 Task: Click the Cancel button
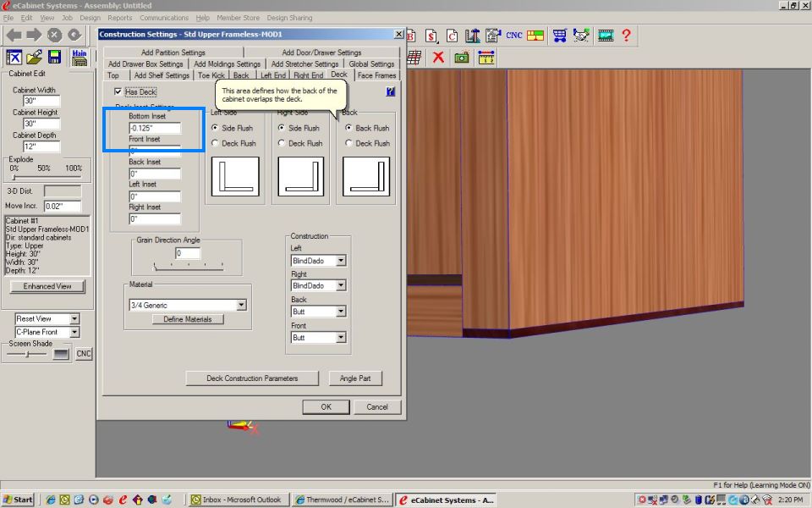(x=377, y=407)
